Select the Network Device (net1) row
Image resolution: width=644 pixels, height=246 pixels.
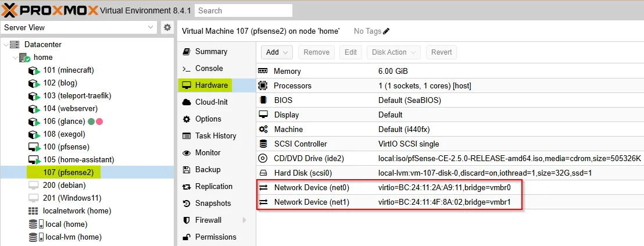[389, 202]
